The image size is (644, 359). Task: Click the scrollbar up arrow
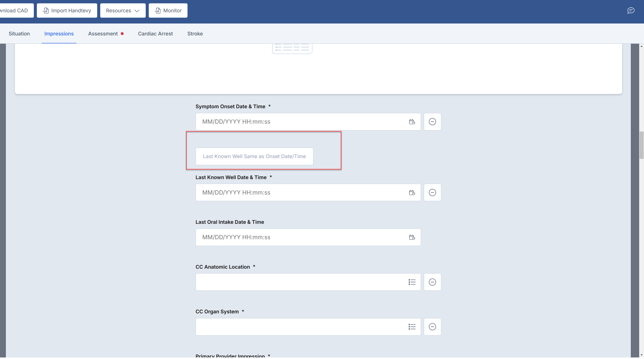click(641, 46)
